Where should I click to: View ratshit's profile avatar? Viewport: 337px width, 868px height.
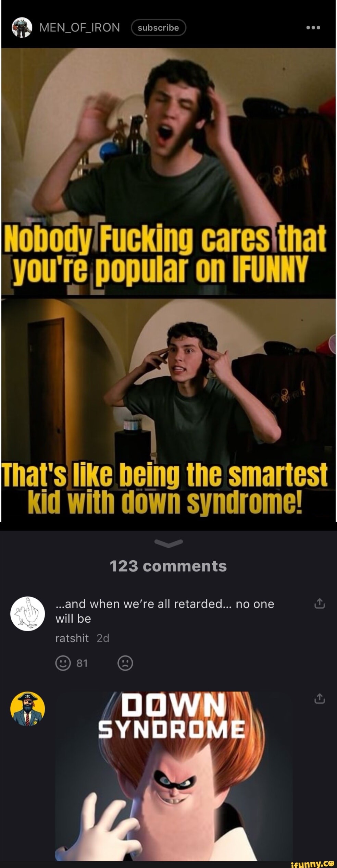click(x=28, y=614)
